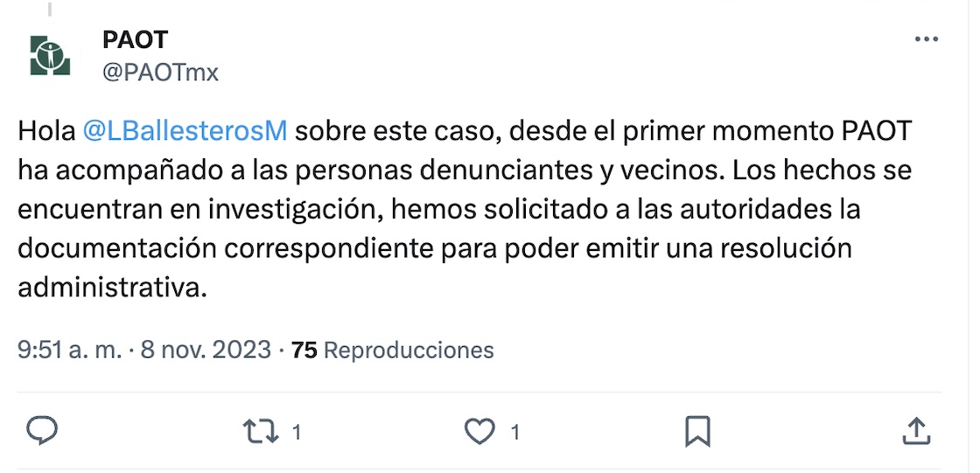Open the @PAOTmx handle link
Image resolution: width=980 pixels, height=473 pixels.
(x=160, y=72)
